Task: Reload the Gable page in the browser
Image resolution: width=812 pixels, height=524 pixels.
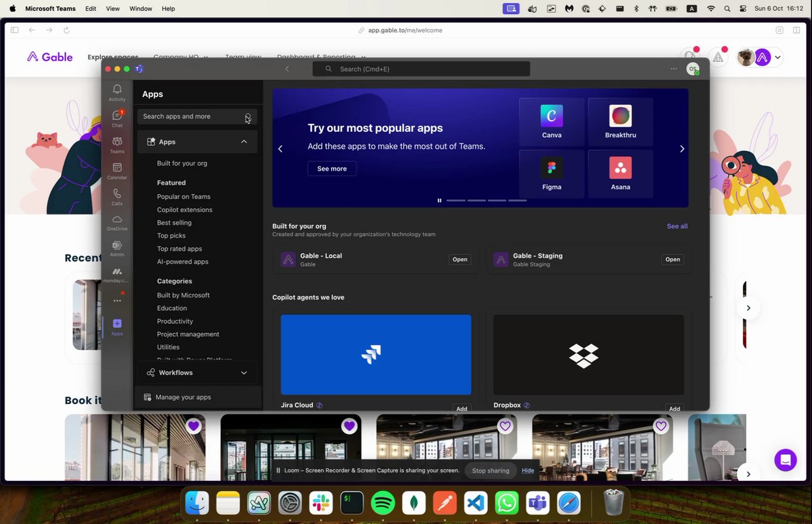Action: pyautogui.click(x=67, y=30)
